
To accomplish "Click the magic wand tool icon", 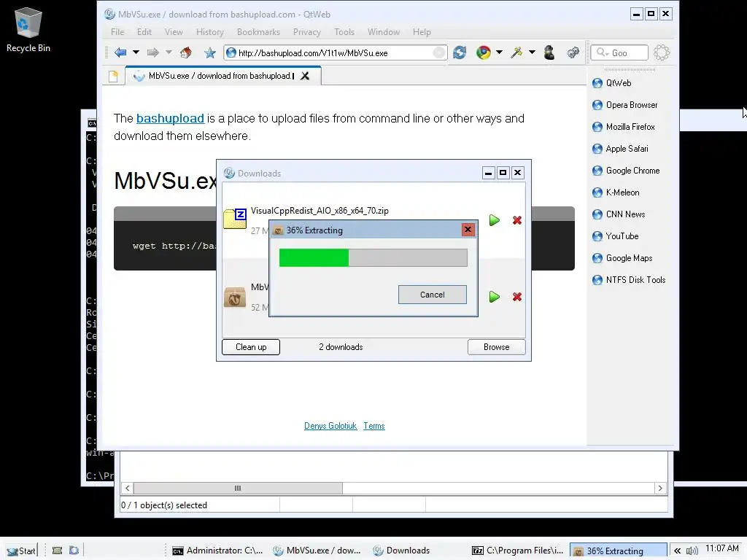I will pos(516,52).
